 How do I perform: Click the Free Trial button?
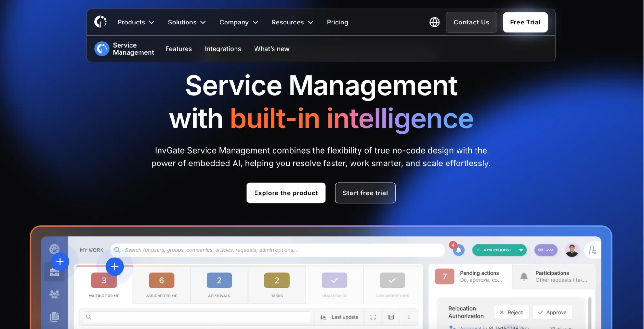(525, 22)
